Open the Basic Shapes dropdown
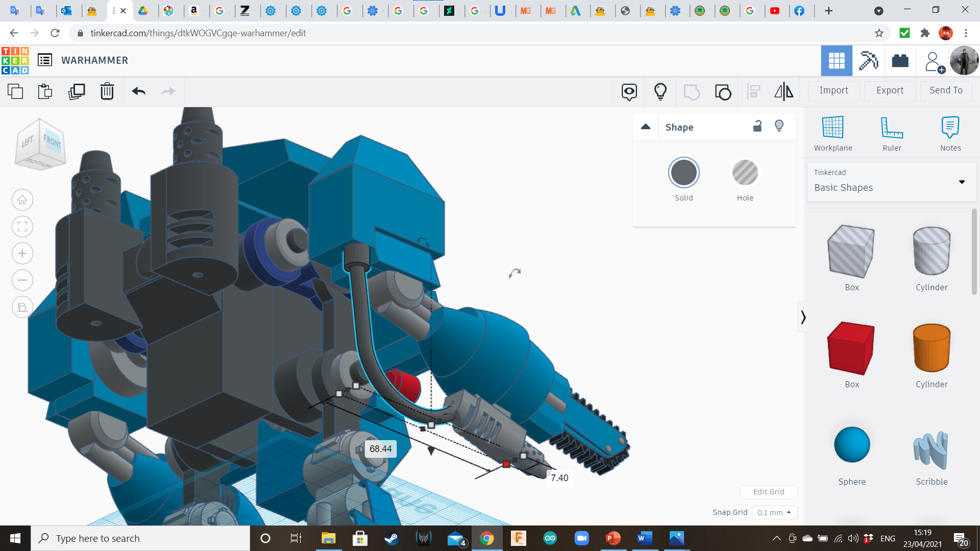Image resolution: width=980 pixels, height=551 pixels. (892, 182)
